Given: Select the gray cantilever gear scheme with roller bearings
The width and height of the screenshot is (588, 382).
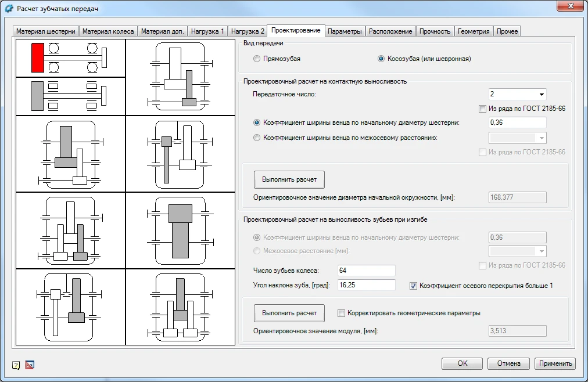Looking at the screenshot, I should (x=70, y=96).
